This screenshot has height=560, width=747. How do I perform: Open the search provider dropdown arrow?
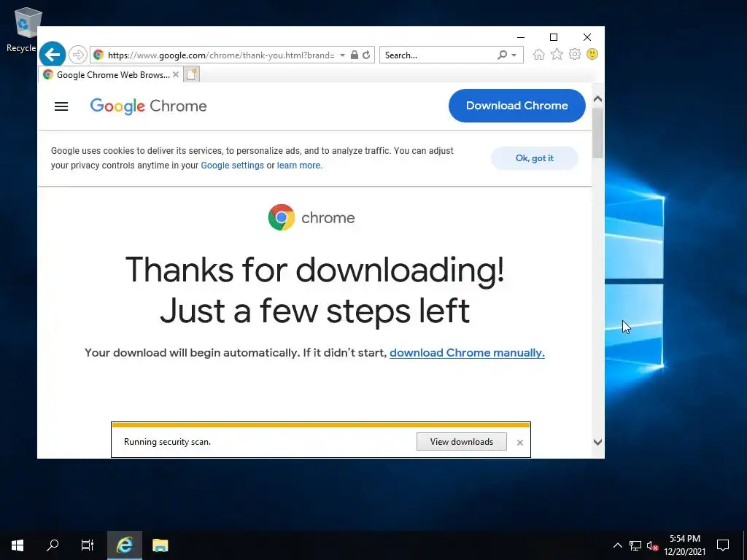(514, 55)
